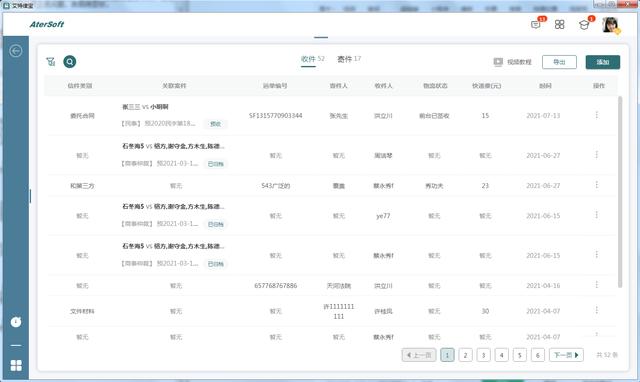Click the sidebar collapse handle on the left edge

(30, 196)
